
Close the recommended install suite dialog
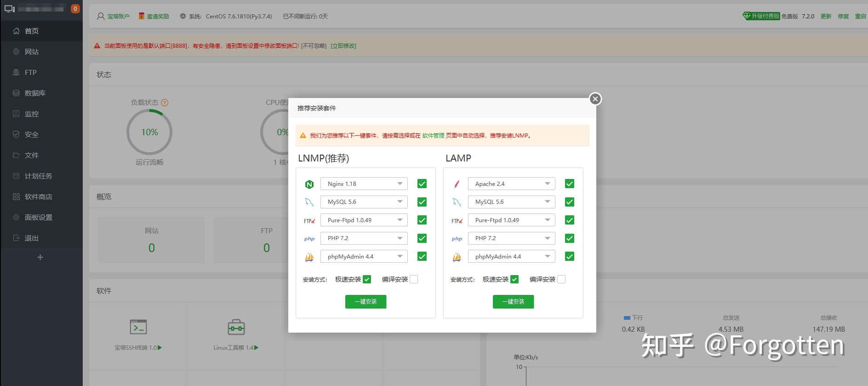595,99
